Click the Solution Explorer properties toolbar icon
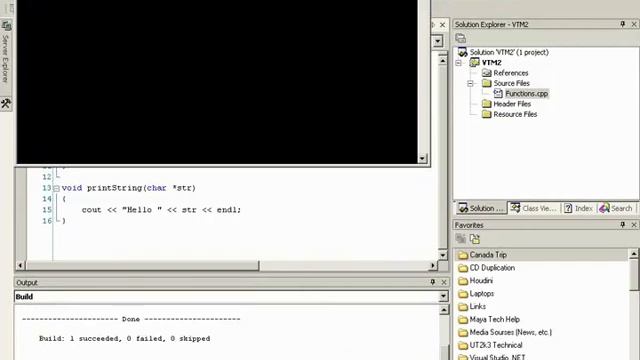The height and width of the screenshot is (360, 640). pyautogui.click(x=460, y=38)
